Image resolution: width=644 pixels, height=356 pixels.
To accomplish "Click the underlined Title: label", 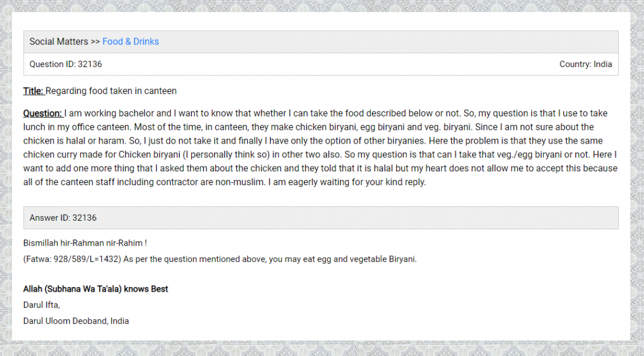I will (33, 91).
